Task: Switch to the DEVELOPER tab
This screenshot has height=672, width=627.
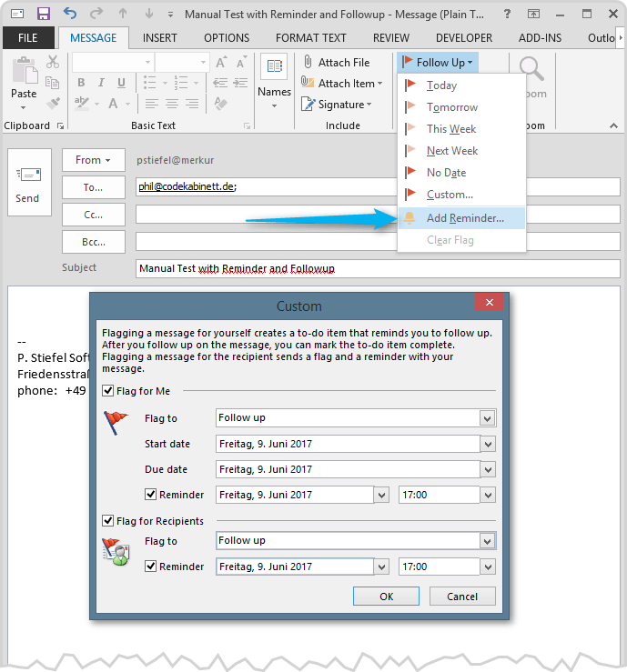Action: 464,37
